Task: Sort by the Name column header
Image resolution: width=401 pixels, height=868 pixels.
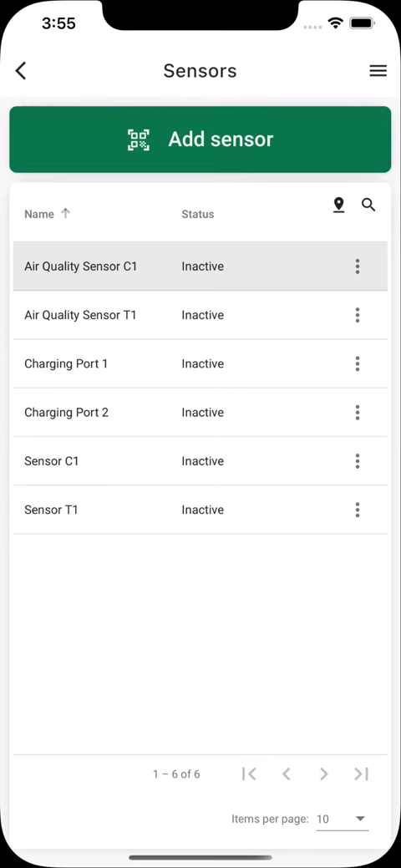Action: click(39, 214)
